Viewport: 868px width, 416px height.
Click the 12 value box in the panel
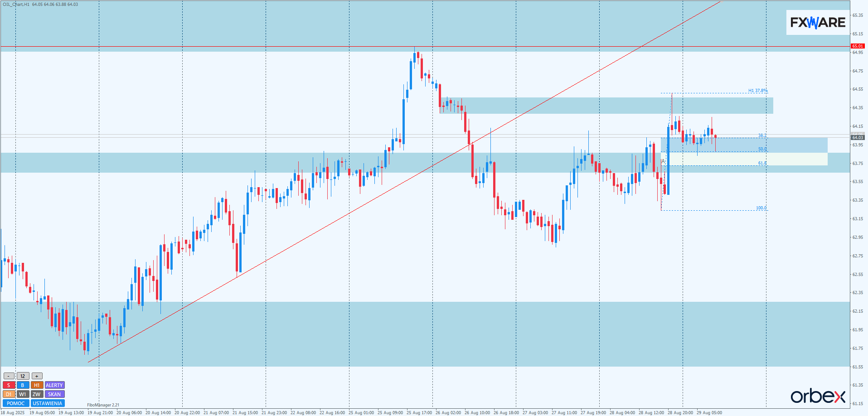pos(23,376)
